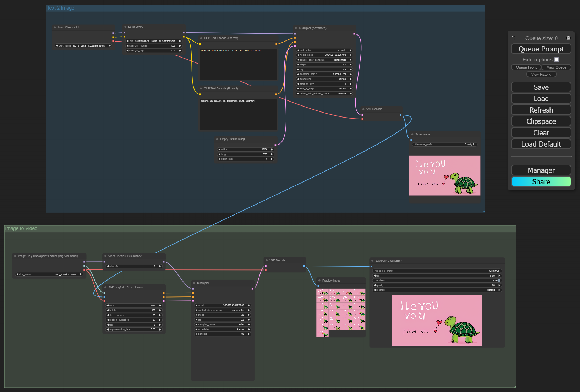The image size is (580, 392).
Task: Collapse the KSampler (Advanced) node via its dot
Action: pos(296,28)
